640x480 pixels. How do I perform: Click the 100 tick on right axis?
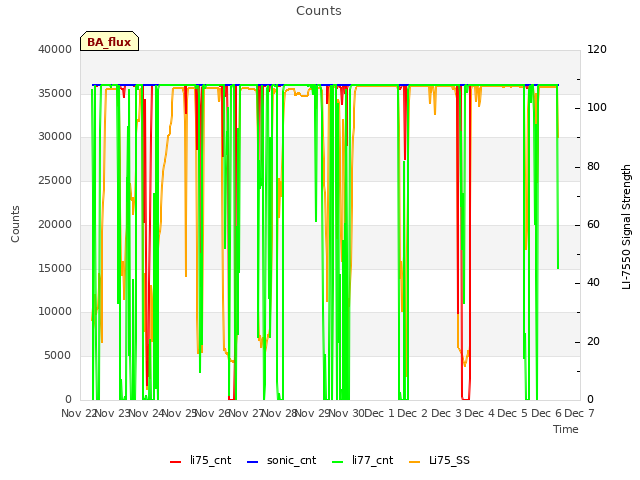[x=597, y=108]
